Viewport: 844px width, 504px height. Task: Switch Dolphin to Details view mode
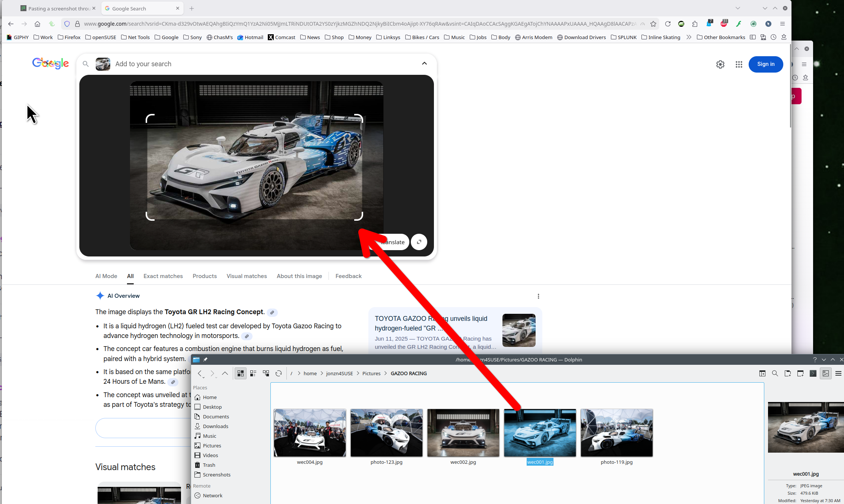[x=266, y=373]
